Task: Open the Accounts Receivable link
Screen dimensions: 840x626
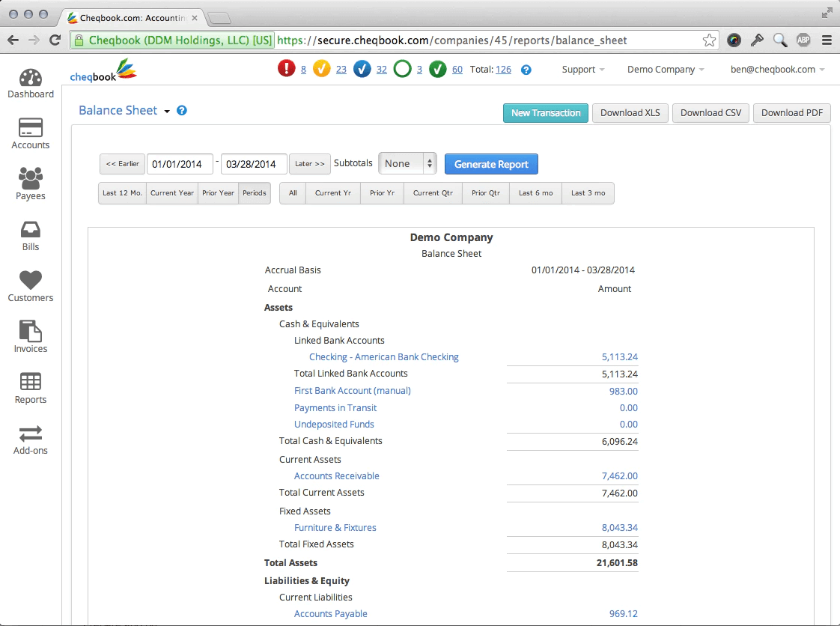Action: pyautogui.click(x=336, y=476)
